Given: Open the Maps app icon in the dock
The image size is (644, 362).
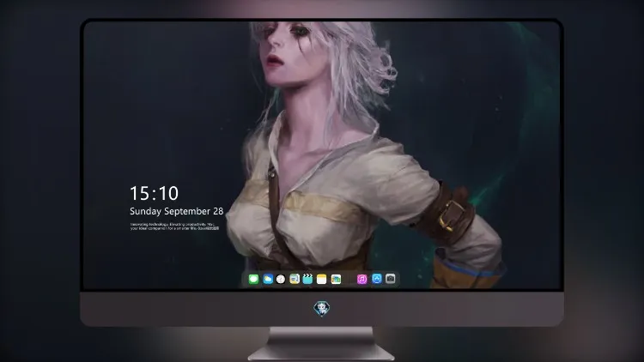Looking at the screenshot, I should click(x=295, y=279).
